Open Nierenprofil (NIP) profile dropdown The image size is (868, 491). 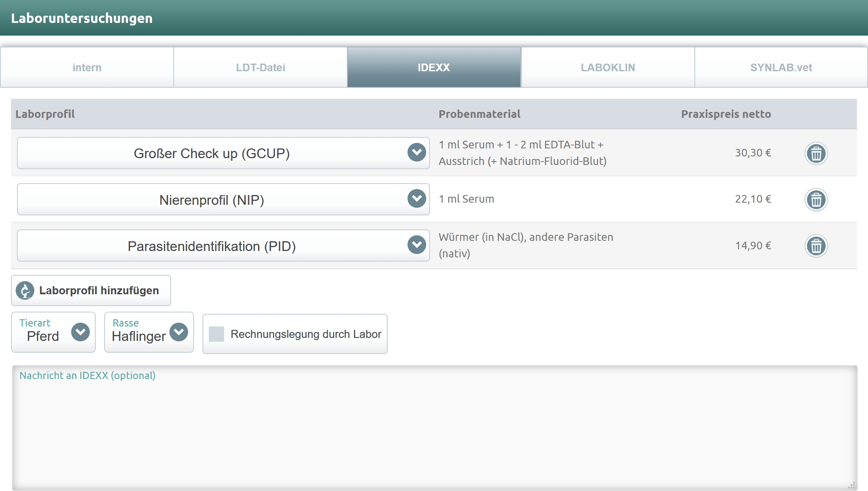tap(212, 200)
